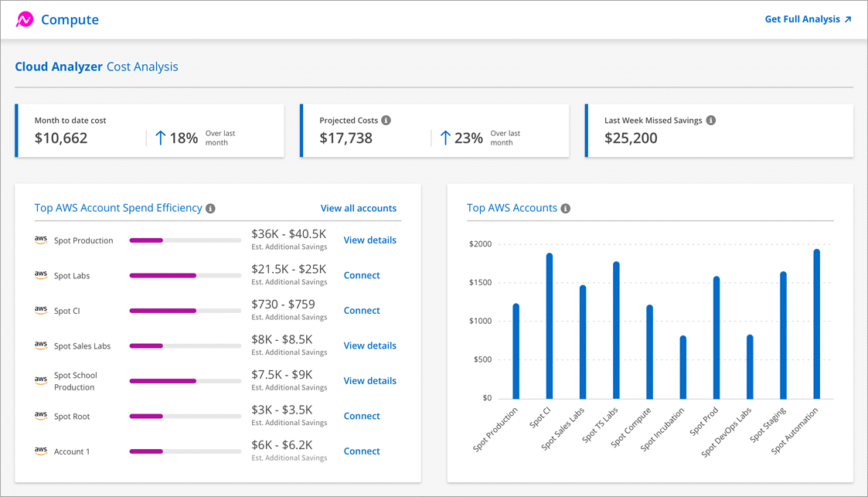
Task: Click the $7.5K - $9K savings estimate
Action: (x=282, y=375)
